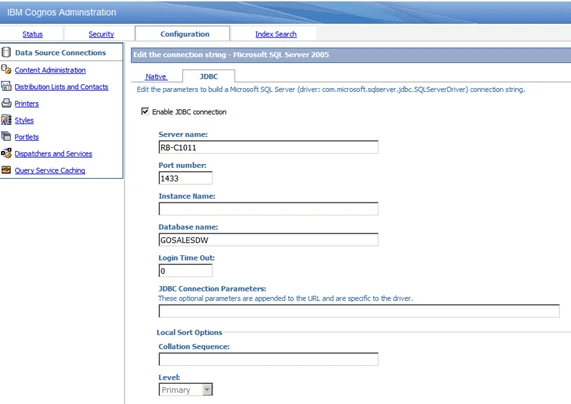Click the Server name field with RB-C1011

[x=268, y=147]
